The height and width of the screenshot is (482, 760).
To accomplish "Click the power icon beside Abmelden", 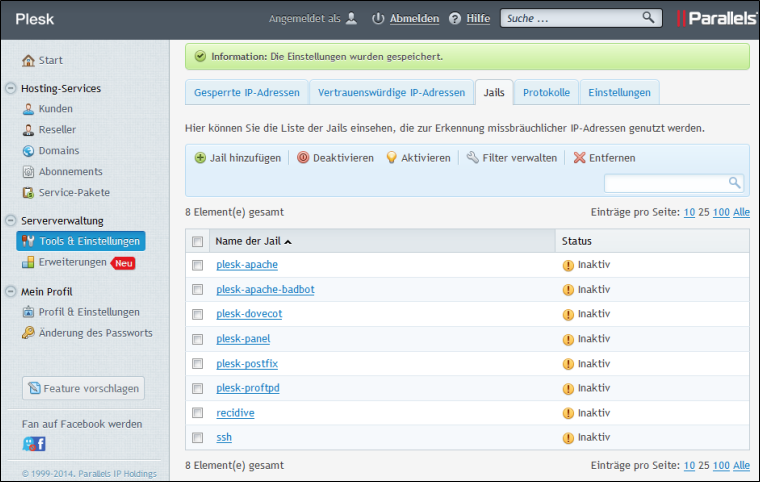I will point(378,18).
